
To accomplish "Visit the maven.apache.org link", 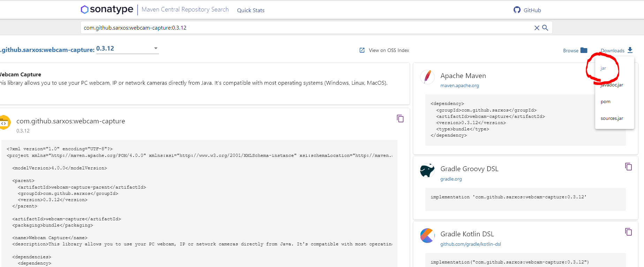I will [460, 86].
